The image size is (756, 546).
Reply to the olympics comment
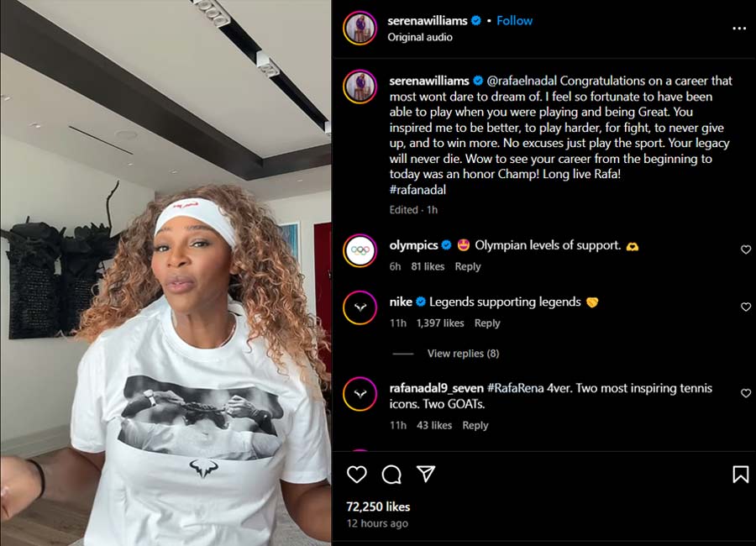tap(468, 266)
